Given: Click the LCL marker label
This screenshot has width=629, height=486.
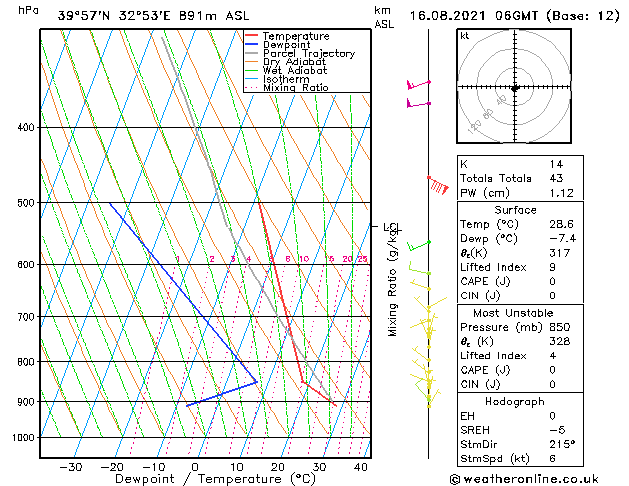Looking at the screenshot, I should coord(392,227).
